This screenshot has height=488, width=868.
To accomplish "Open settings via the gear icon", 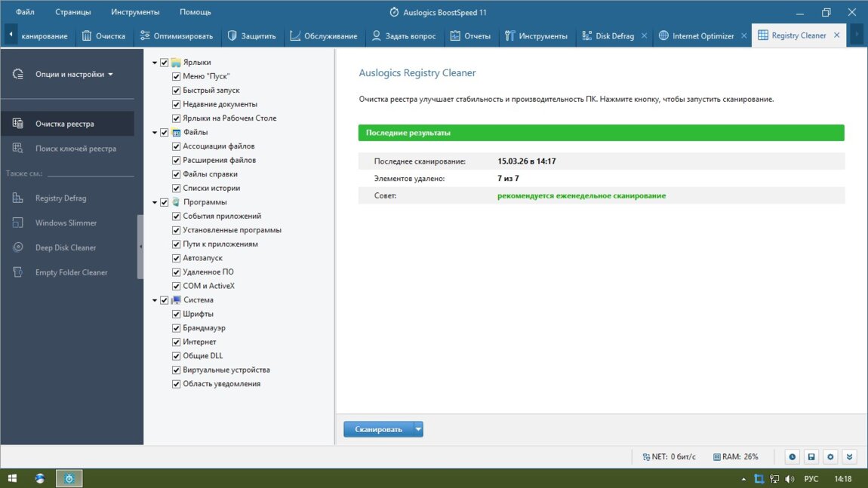I will [830, 457].
